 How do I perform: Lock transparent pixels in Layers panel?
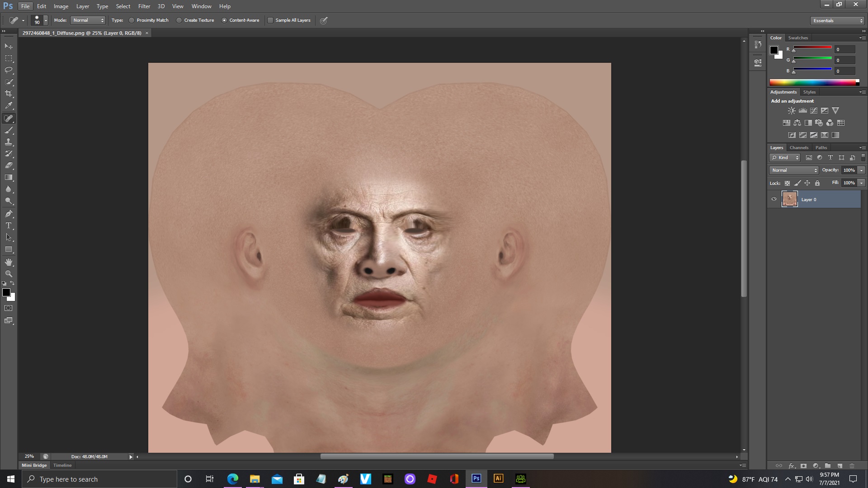coord(787,183)
